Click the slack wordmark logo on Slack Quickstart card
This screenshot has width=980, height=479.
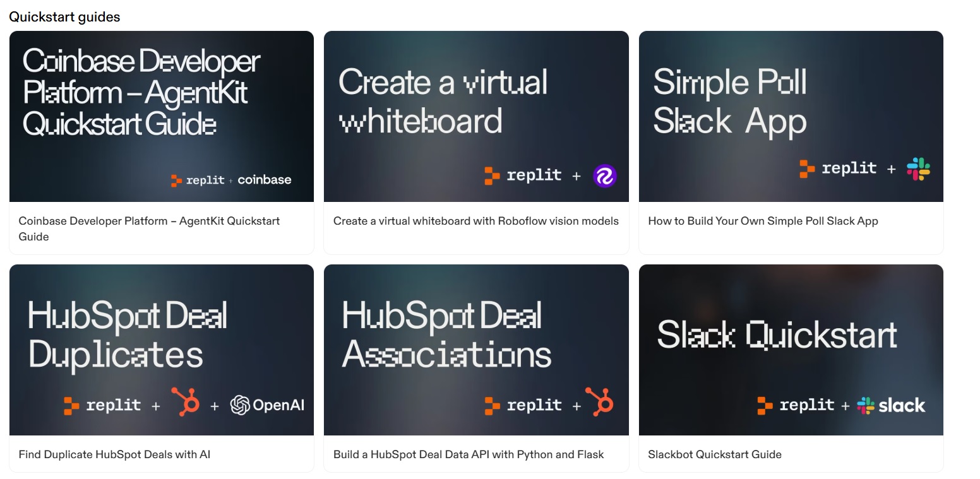[891, 405]
